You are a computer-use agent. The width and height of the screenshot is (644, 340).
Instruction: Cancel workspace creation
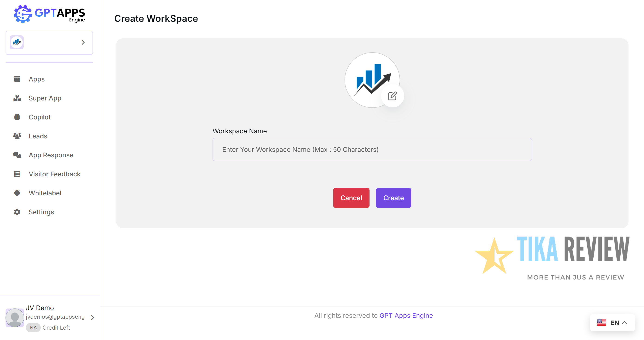point(351,198)
